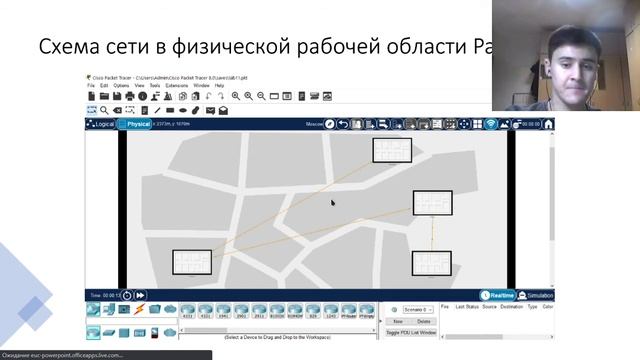Open the Window menu
The image size is (640, 360).
coord(201,86)
